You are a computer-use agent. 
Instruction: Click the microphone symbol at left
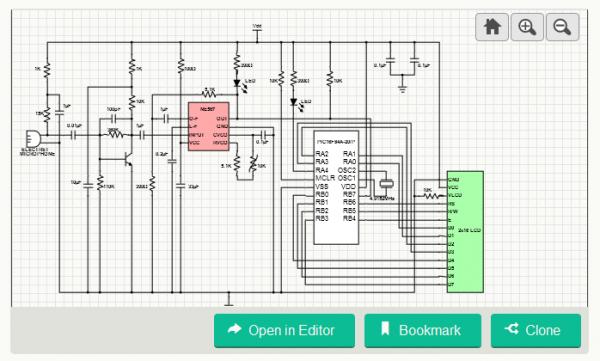(x=33, y=138)
